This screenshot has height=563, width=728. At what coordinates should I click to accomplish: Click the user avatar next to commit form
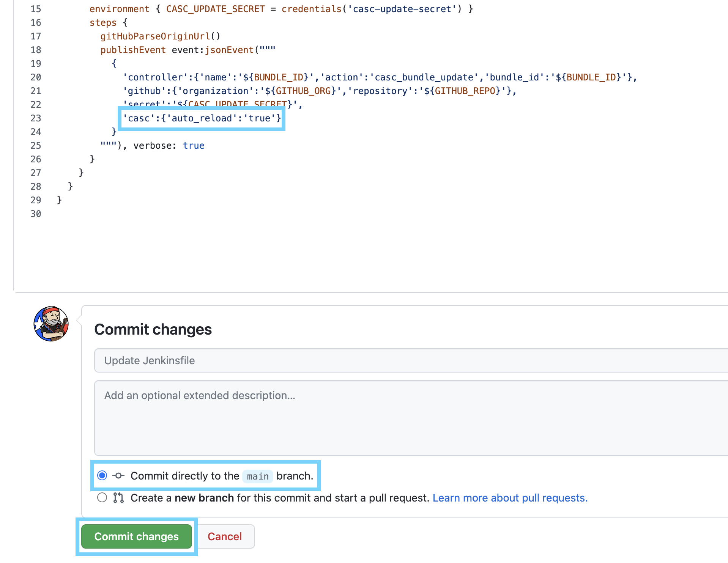point(51,324)
